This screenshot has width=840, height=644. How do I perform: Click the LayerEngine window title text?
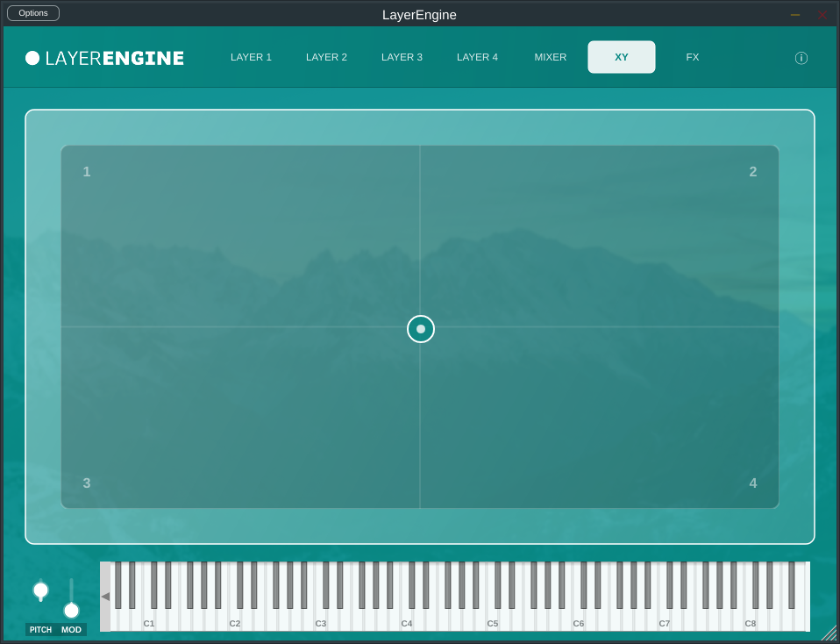click(419, 15)
